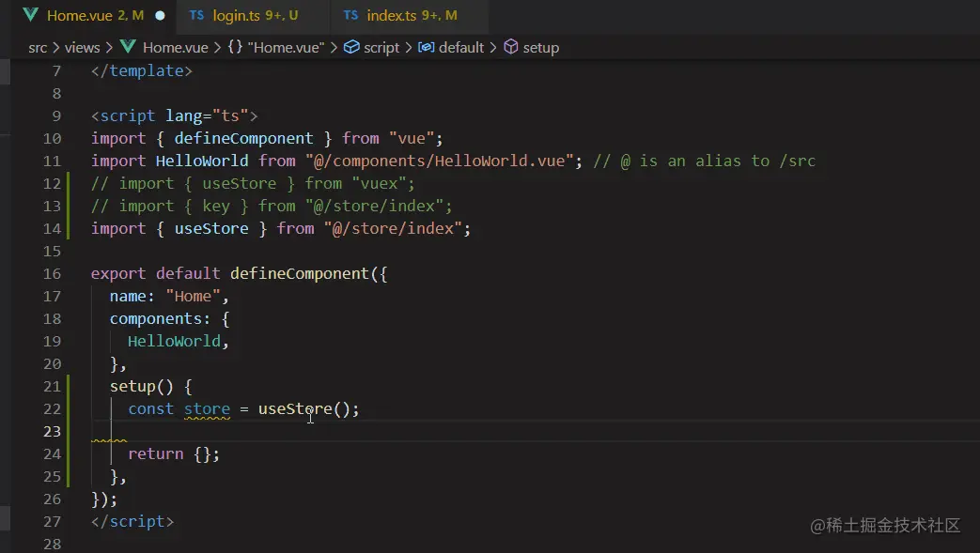Select default in the breadcrumb
The image size is (980, 553).
[461, 48]
